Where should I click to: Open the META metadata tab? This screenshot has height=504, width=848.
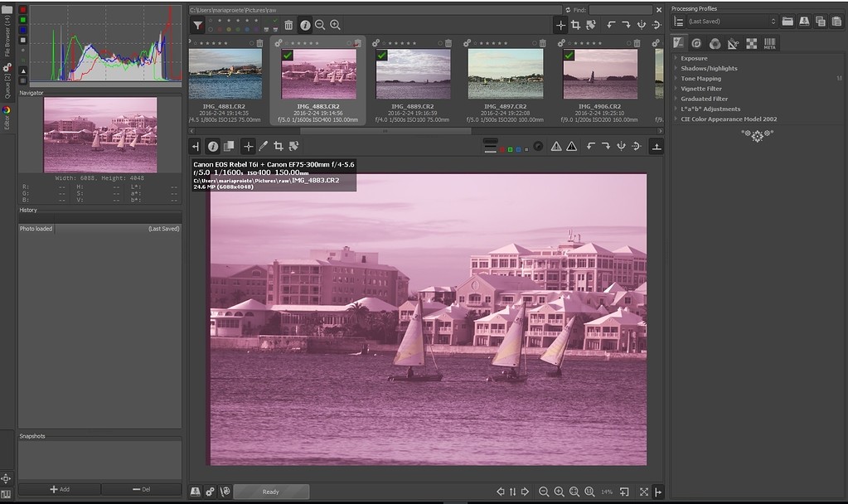(771, 42)
